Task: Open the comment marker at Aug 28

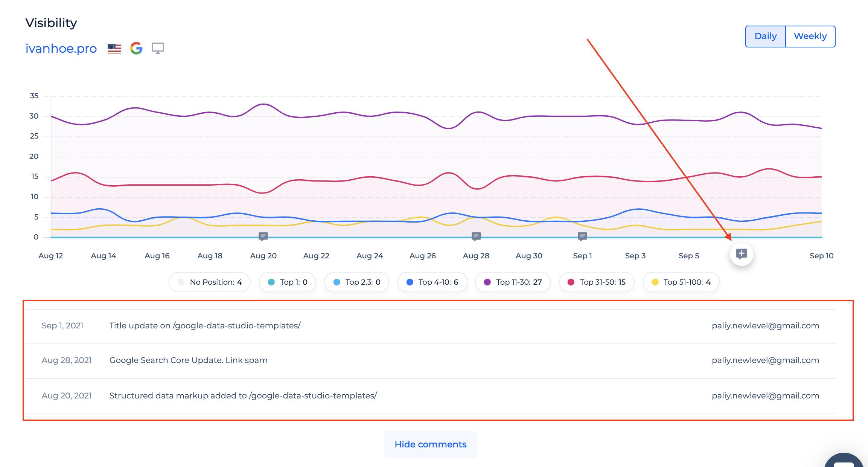Action: pyautogui.click(x=476, y=237)
